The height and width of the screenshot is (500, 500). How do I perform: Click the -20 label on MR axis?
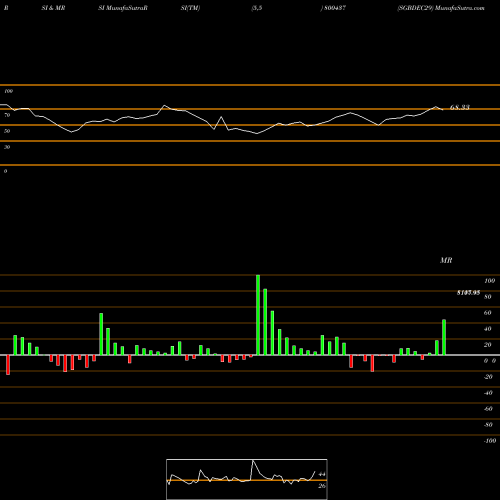coord(488,377)
